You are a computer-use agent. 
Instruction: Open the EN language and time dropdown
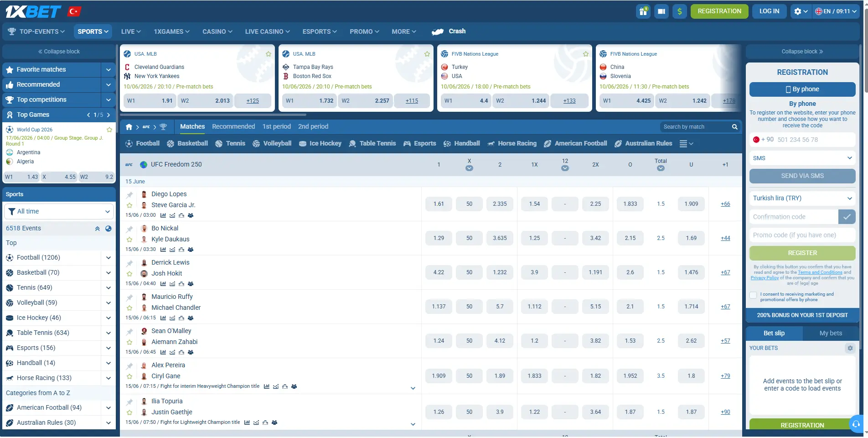(x=836, y=11)
